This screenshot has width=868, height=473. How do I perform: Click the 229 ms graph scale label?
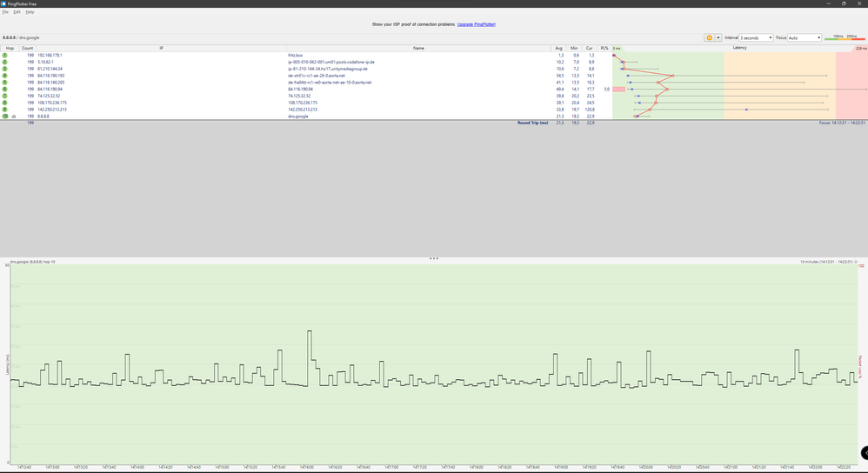click(861, 49)
